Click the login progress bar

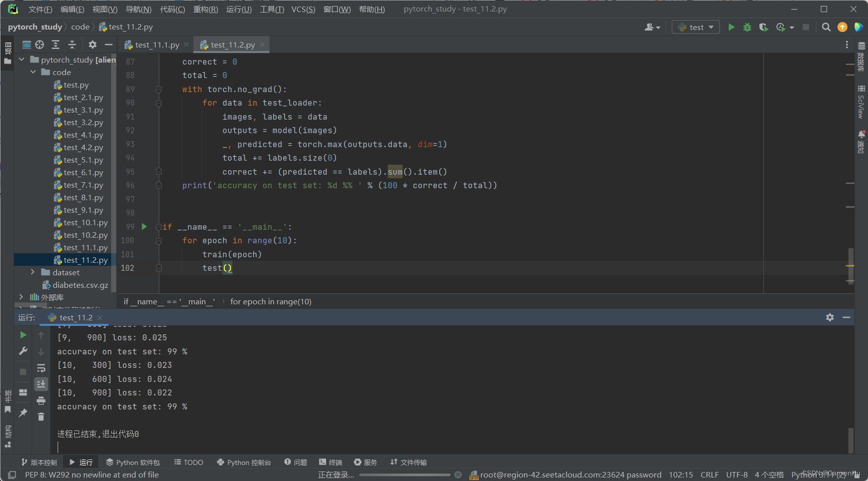[405, 474]
